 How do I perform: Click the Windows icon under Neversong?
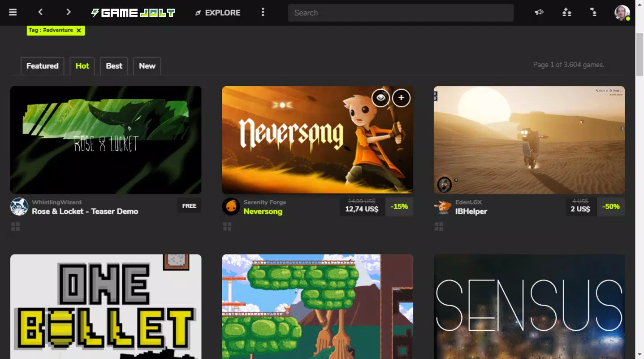tap(227, 227)
